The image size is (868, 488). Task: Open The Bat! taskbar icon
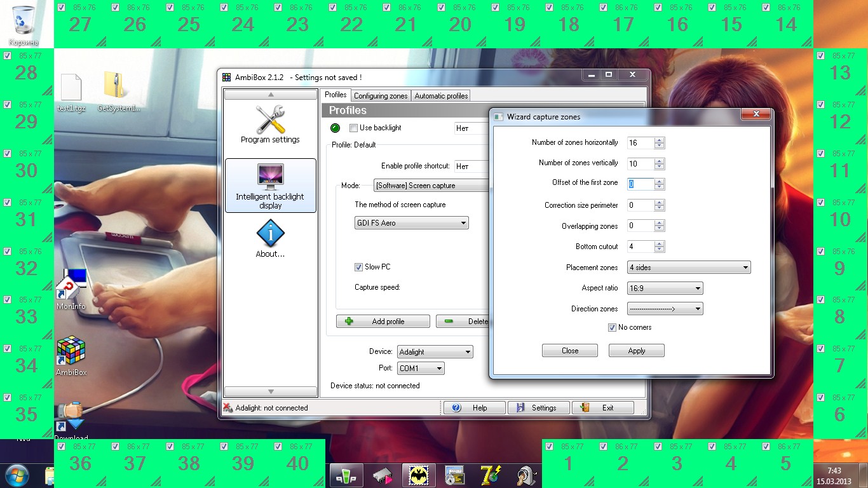[x=419, y=475]
